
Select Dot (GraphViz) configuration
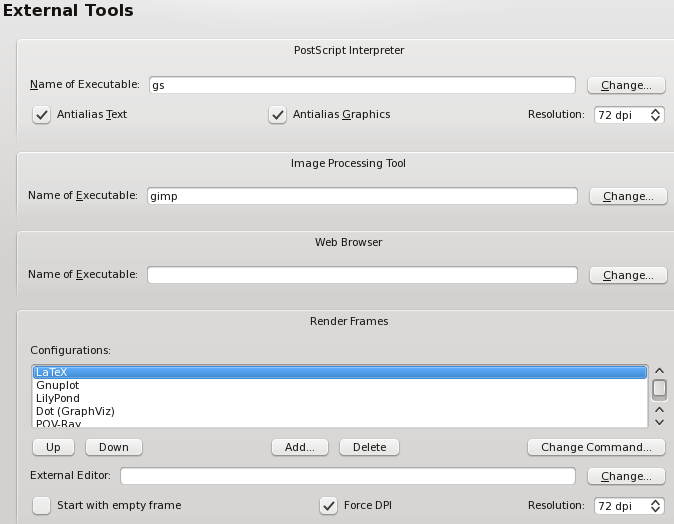[x=340, y=411]
